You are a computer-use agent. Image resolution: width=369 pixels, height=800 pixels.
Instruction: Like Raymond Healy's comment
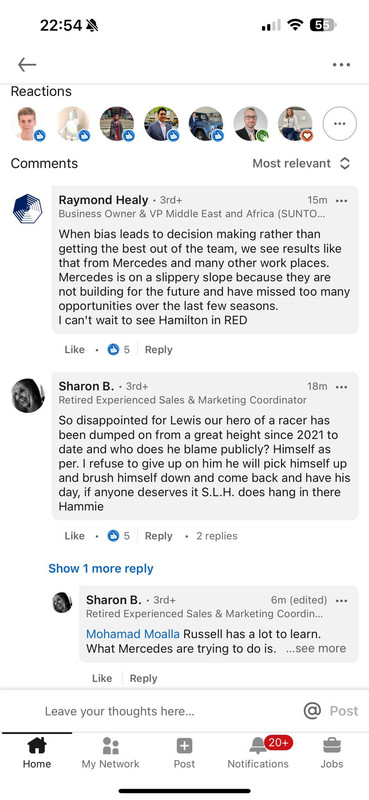click(75, 350)
